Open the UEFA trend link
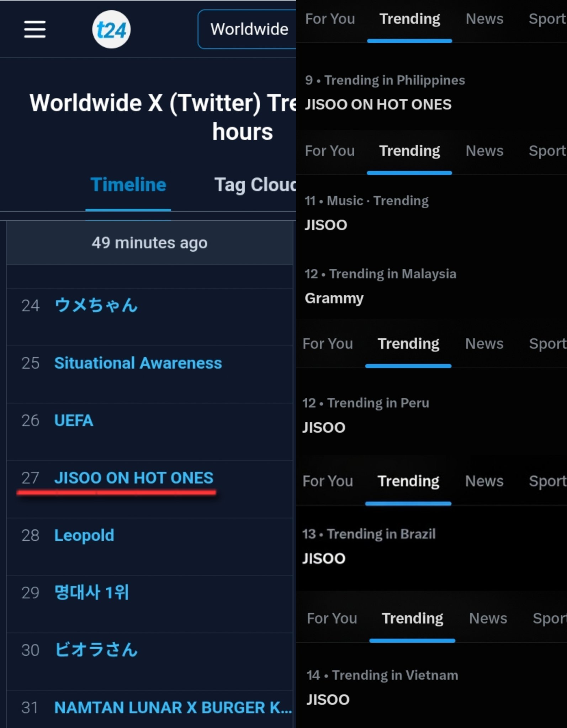This screenshot has width=567, height=728. click(x=74, y=421)
